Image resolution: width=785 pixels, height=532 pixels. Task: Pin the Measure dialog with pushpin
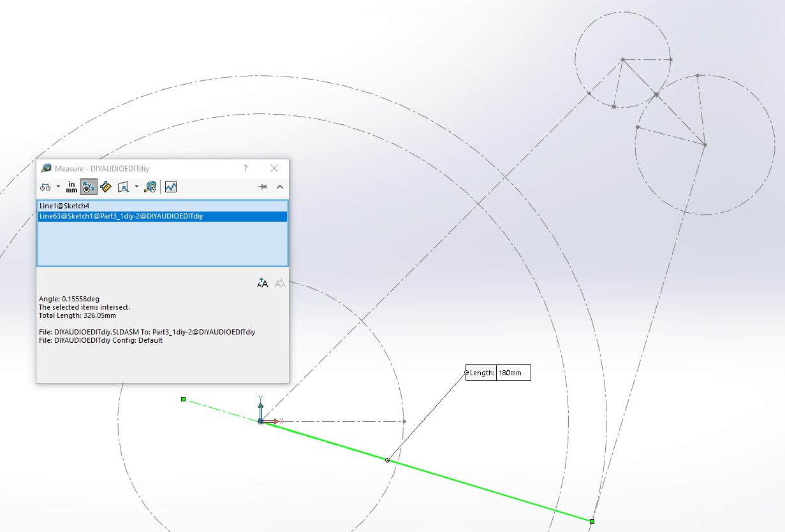click(x=262, y=187)
